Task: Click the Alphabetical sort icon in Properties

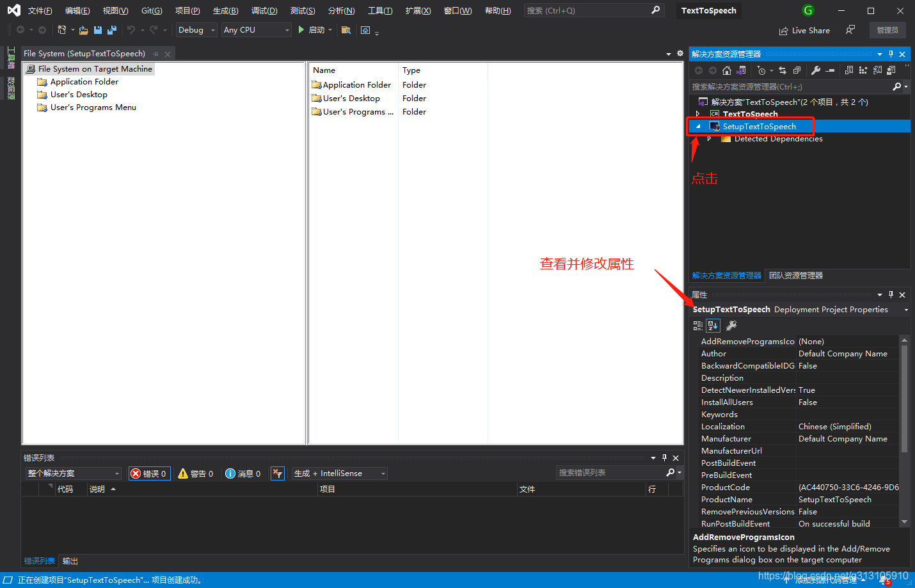Action: click(x=713, y=326)
